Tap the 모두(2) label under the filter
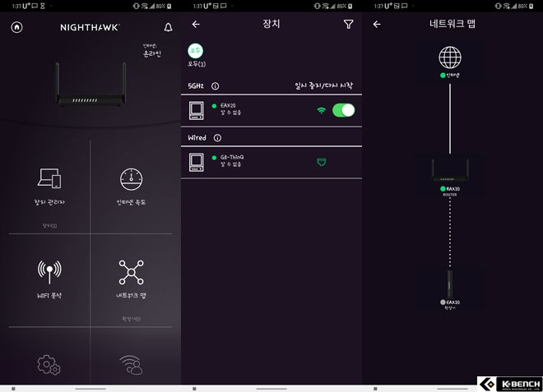This screenshot has height=392, width=543. [x=197, y=64]
